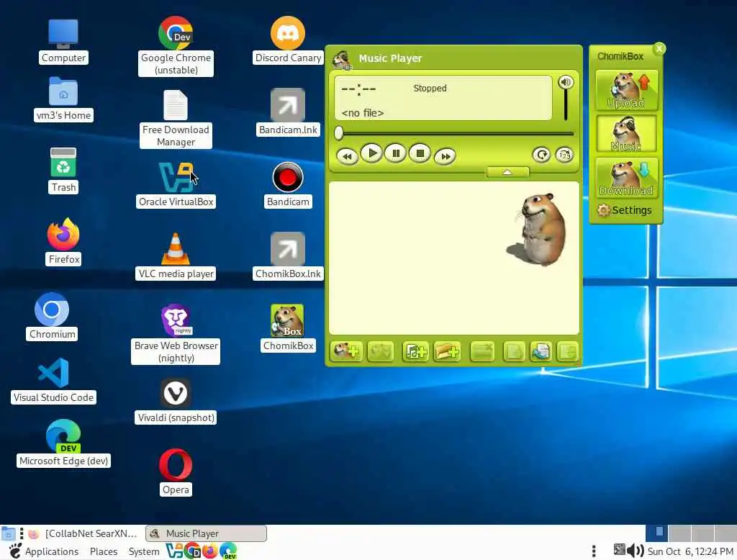The height and width of the screenshot is (560, 737).
Task: Open ChomikBox Settings
Action: coord(625,210)
